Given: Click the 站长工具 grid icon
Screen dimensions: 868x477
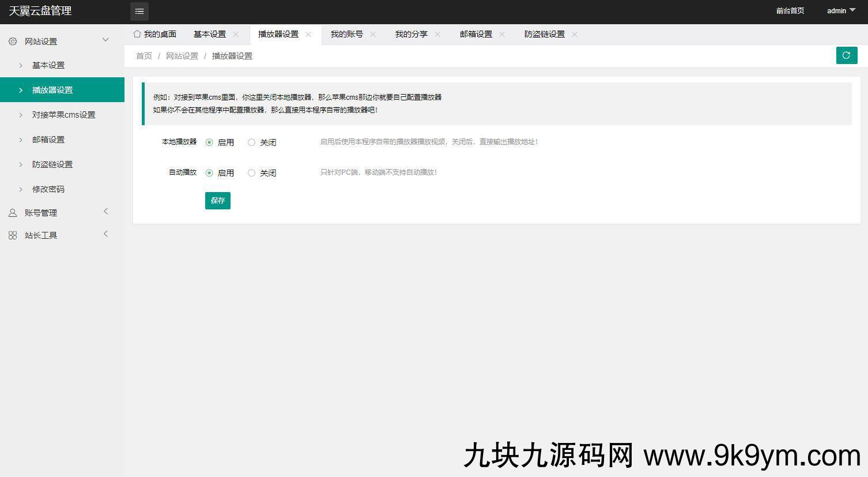Looking at the screenshot, I should click(13, 235).
